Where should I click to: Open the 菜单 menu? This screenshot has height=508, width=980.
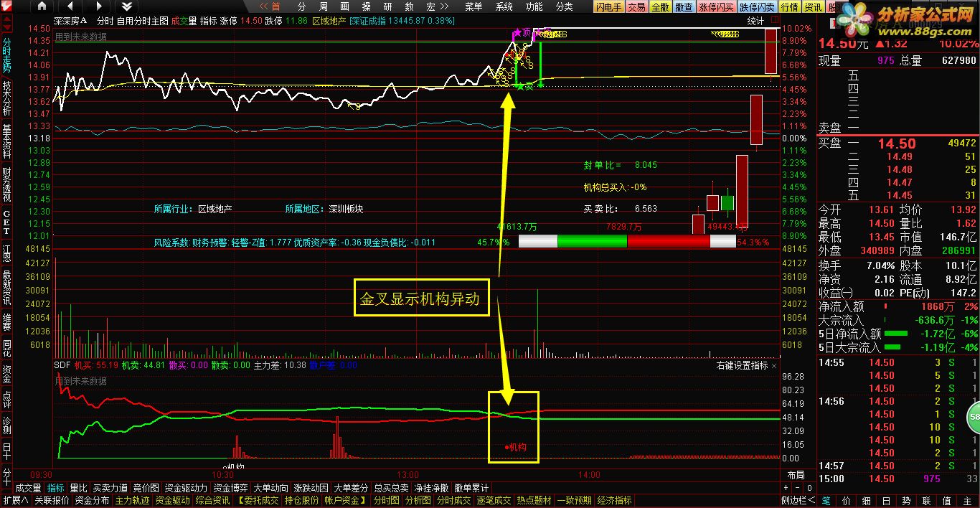473,6
